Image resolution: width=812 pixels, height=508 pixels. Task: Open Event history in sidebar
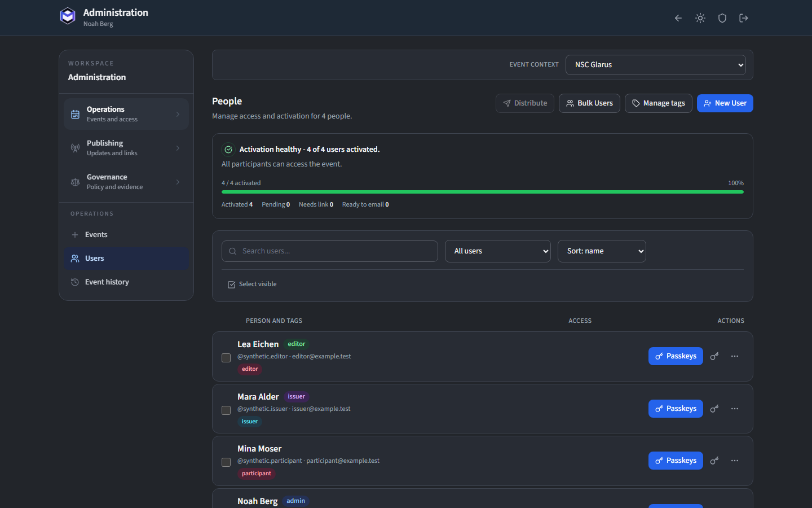(126, 282)
